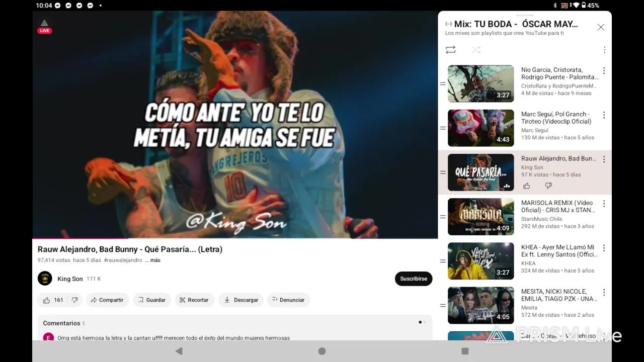Viewport: 644px width, 362px height.
Task: Dislike the current playlist item Qué Pasaría
Action: [548, 186]
